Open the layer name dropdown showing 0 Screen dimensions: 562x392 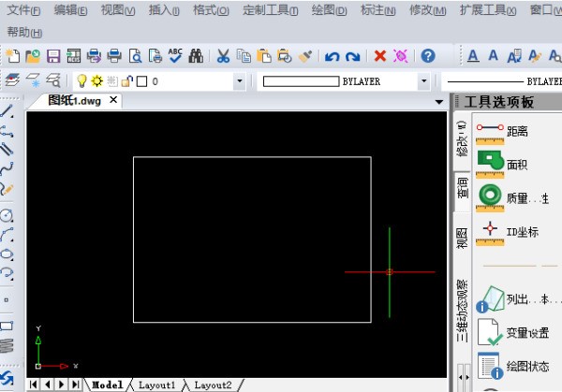pos(239,81)
